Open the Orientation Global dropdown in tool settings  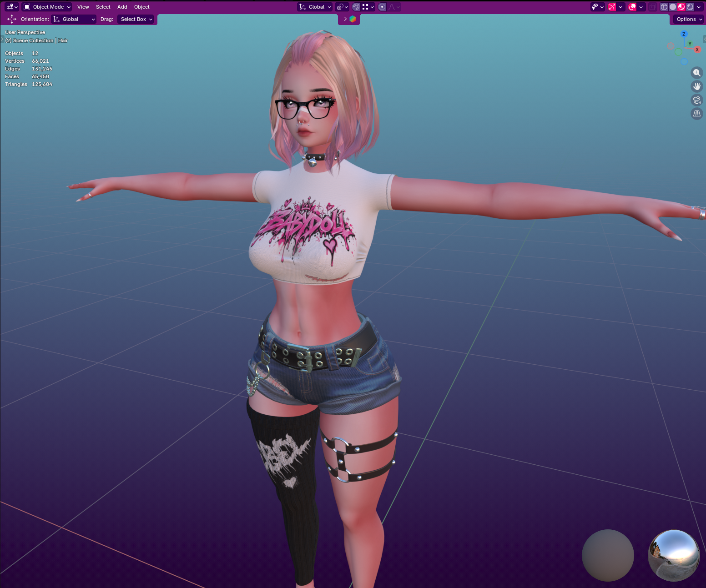(74, 19)
